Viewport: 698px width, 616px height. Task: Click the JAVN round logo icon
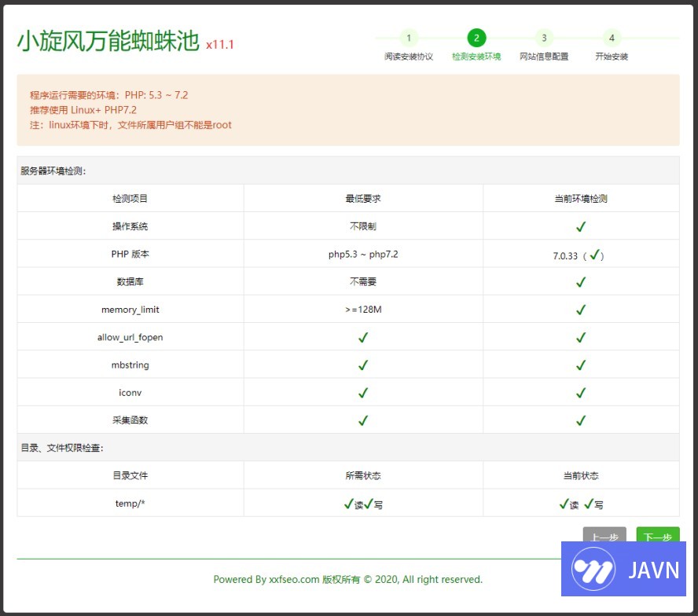click(x=593, y=568)
